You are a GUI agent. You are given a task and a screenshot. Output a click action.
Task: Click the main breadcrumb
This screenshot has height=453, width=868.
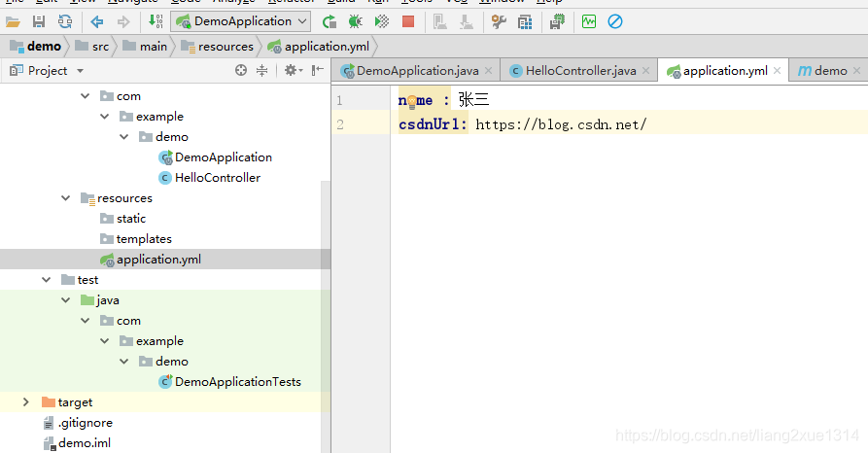click(x=145, y=47)
